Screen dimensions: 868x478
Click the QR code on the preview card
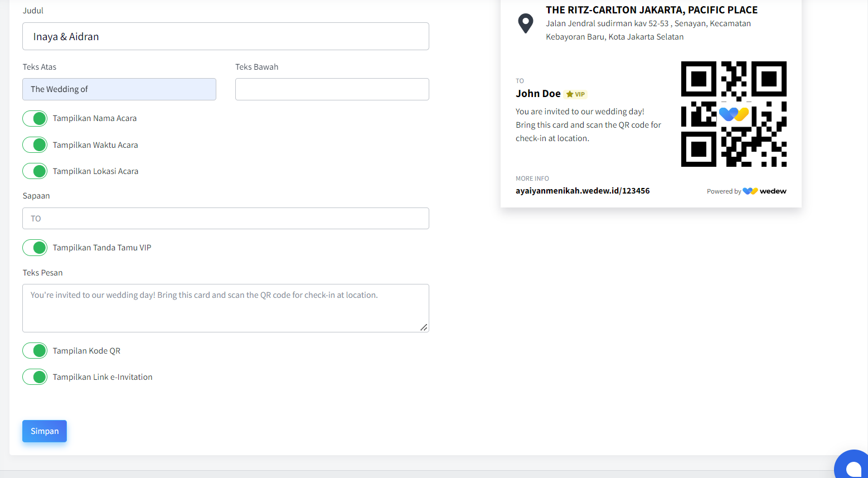point(734,114)
